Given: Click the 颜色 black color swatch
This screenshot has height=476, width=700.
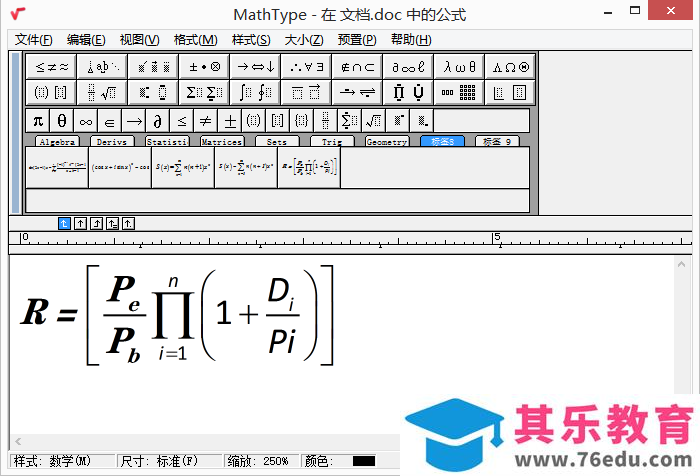Looking at the screenshot, I should 364,461.
